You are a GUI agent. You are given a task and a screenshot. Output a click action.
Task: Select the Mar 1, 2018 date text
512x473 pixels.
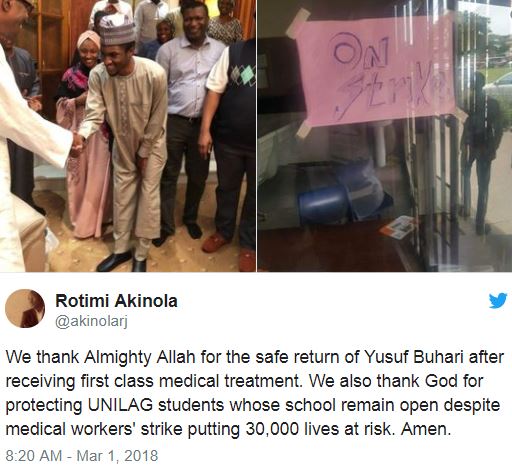click(x=117, y=456)
